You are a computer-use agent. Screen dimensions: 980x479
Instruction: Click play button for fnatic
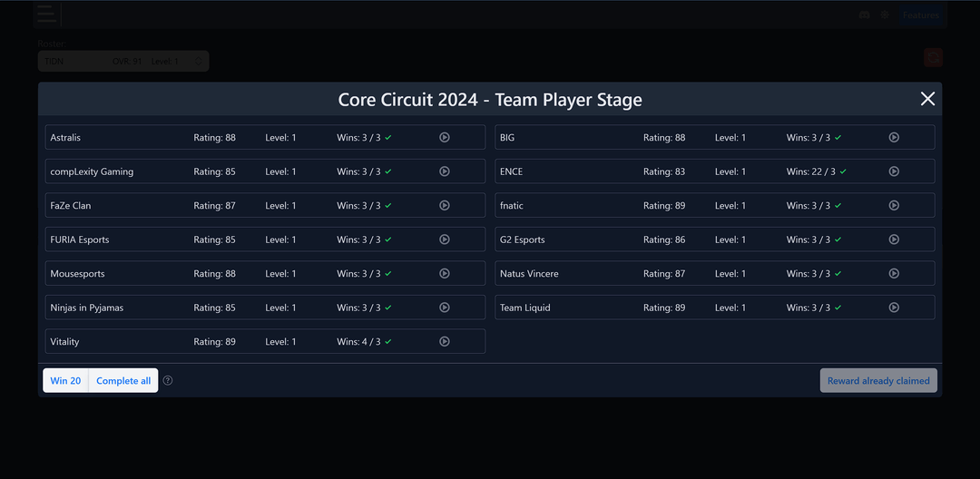(x=894, y=206)
